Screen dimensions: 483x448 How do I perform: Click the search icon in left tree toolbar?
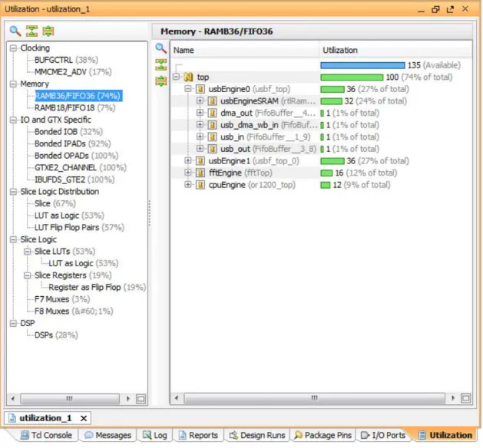[x=15, y=31]
